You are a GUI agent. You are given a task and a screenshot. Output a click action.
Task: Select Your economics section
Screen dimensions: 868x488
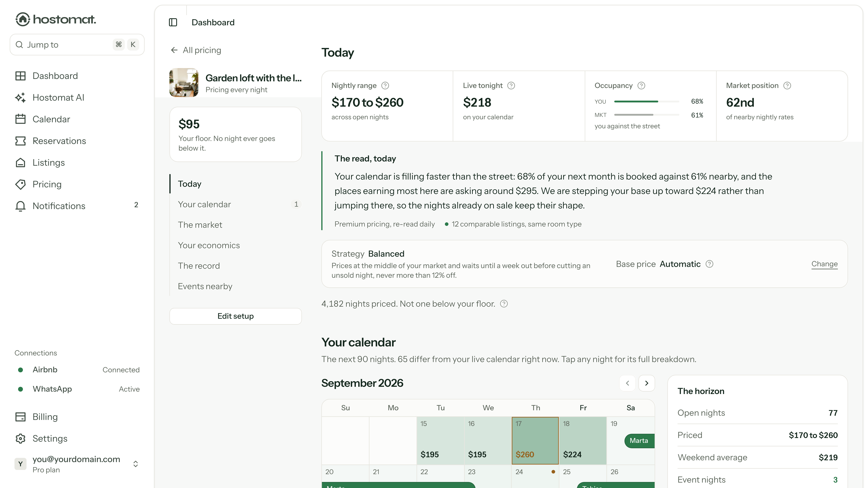click(x=235, y=245)
